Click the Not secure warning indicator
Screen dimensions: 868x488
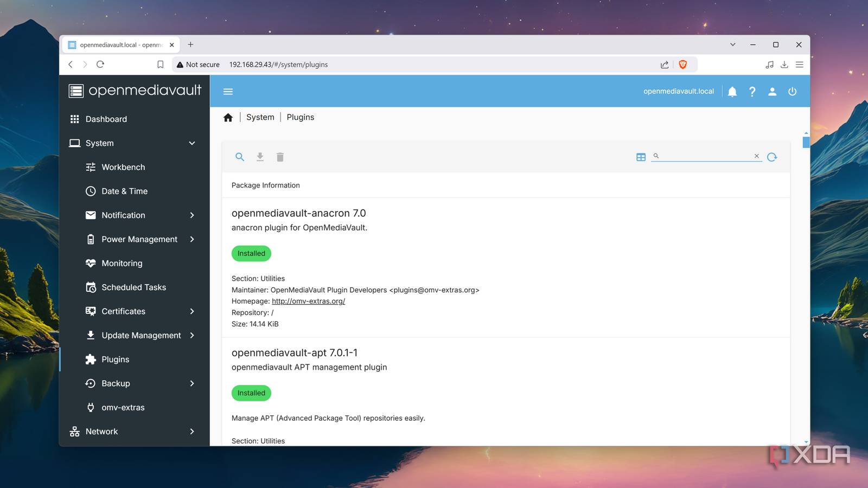click(198, 65)
